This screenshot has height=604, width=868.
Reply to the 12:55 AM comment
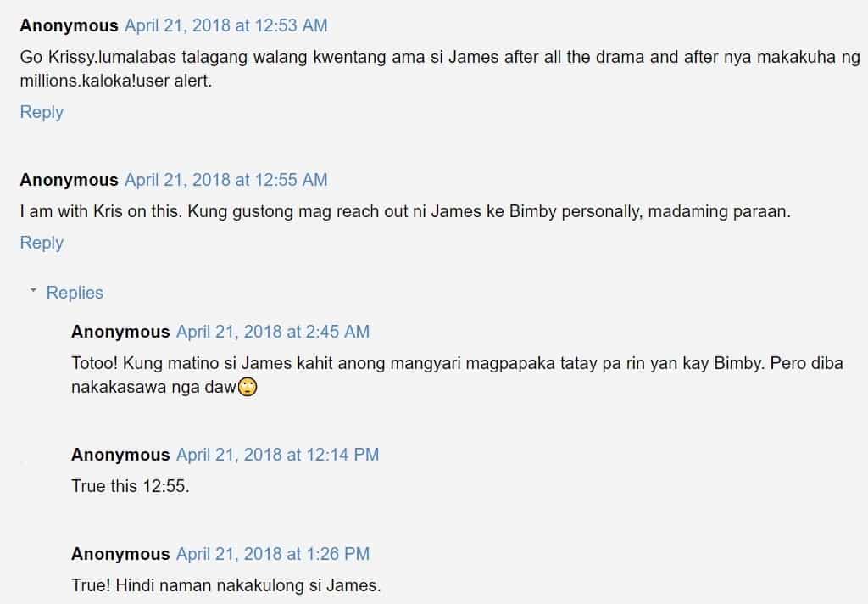click(x=42, y=243)
